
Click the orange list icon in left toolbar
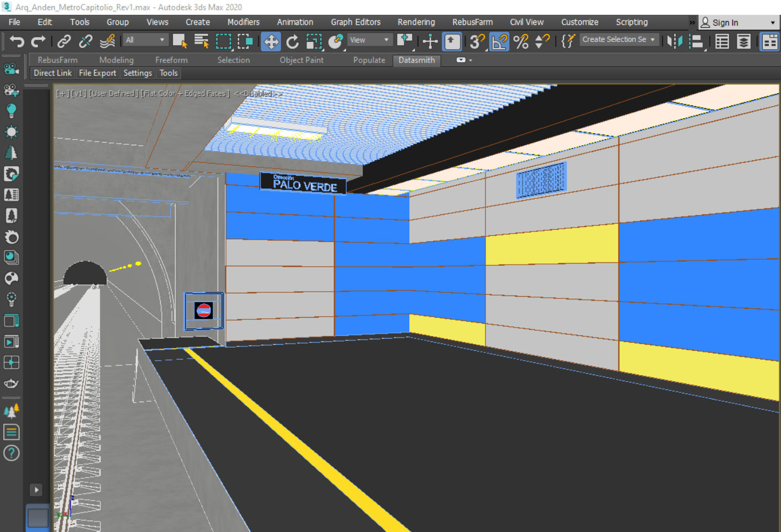pos(11,432)
